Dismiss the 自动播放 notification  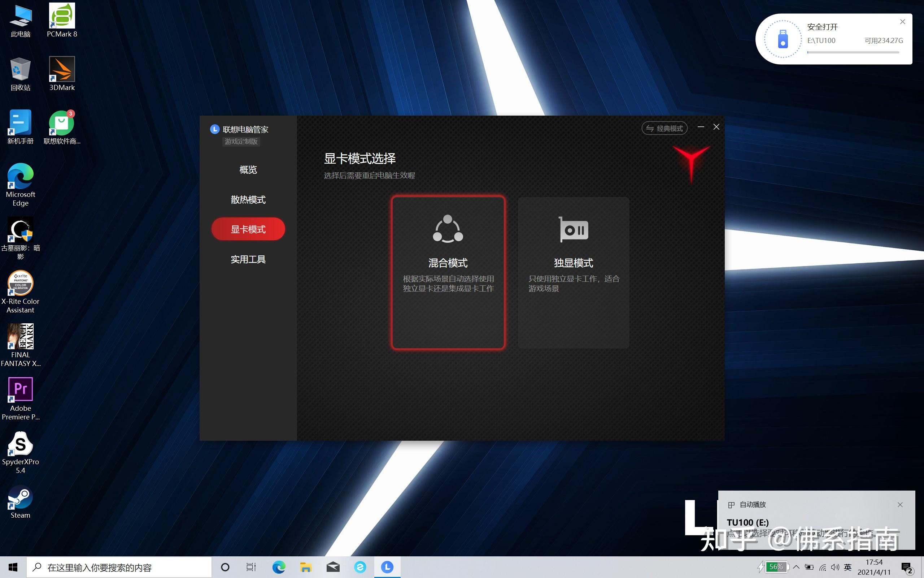(x=900, y=505)
